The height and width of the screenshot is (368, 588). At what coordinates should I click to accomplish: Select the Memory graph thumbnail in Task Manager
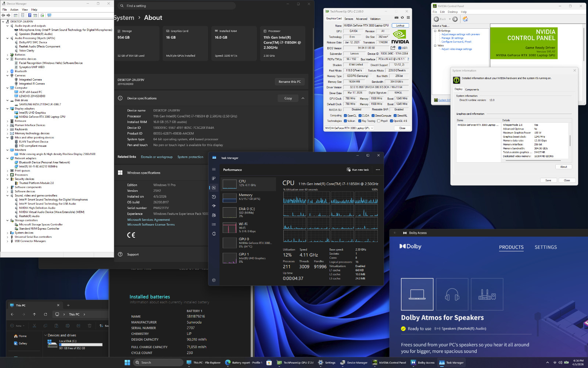pos(230,198)
